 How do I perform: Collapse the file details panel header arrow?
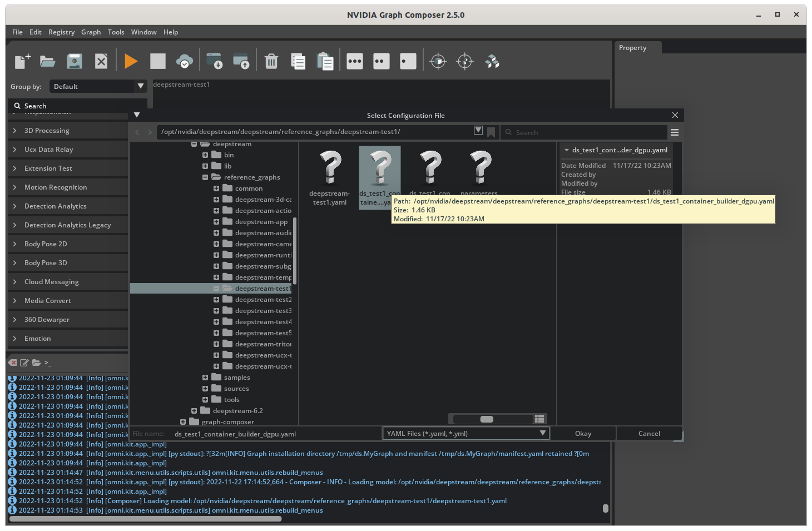pyautogui.click(x=567, y=150)
